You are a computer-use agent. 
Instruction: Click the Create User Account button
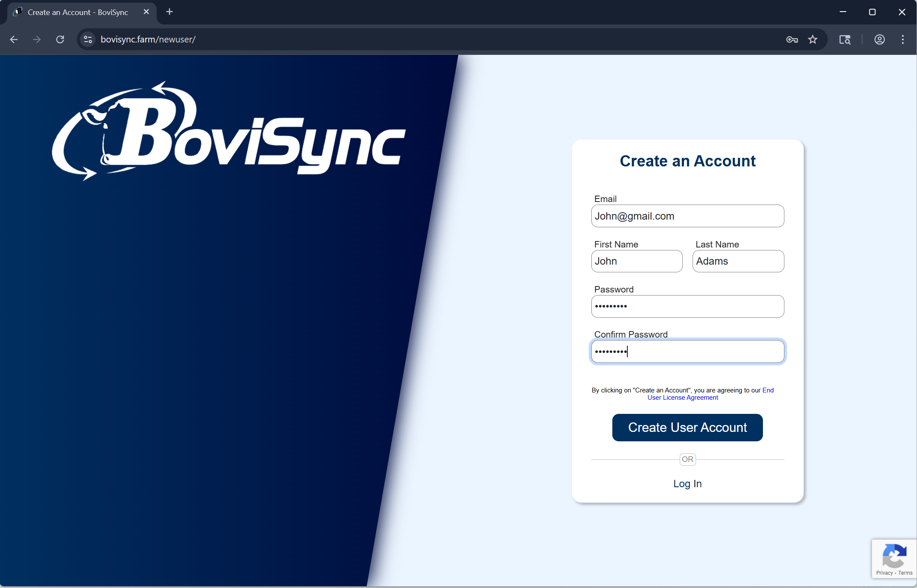point(687,428)
